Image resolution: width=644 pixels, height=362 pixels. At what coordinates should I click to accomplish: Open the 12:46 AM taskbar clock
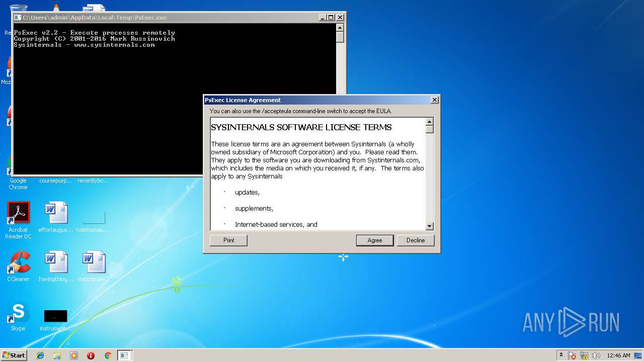point(618,355)
